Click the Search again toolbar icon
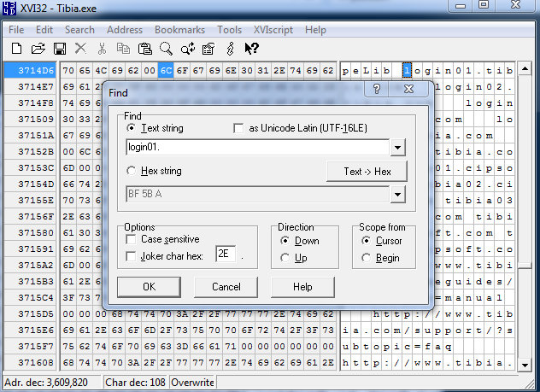Image resolution: width=540 pixels, height=392 pixels. [188, 49]
